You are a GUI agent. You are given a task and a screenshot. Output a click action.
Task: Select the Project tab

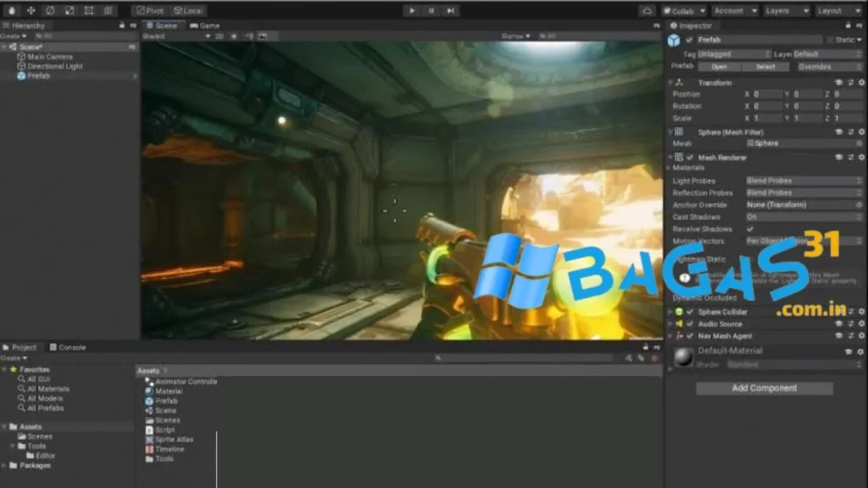[19, 347]
